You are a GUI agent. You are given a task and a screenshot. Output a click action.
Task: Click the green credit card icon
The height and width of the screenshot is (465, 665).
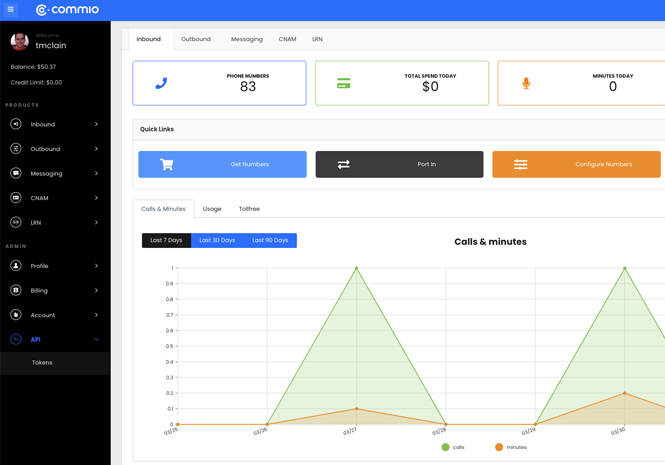click(x=344, y=83)
